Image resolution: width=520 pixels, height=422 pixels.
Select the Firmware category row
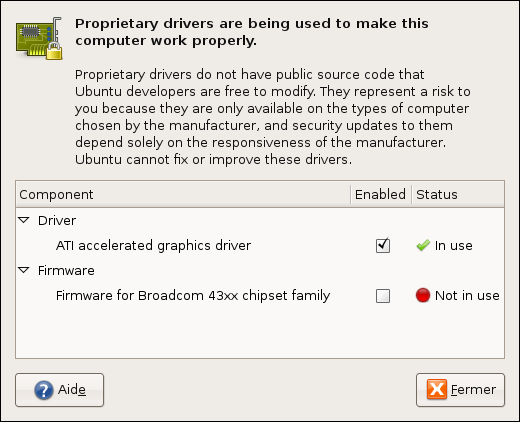pyautogui.click(x=260, y=270)
